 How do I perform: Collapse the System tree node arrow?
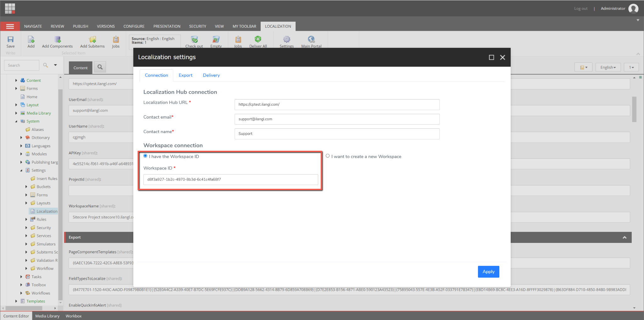click(16, 121)
